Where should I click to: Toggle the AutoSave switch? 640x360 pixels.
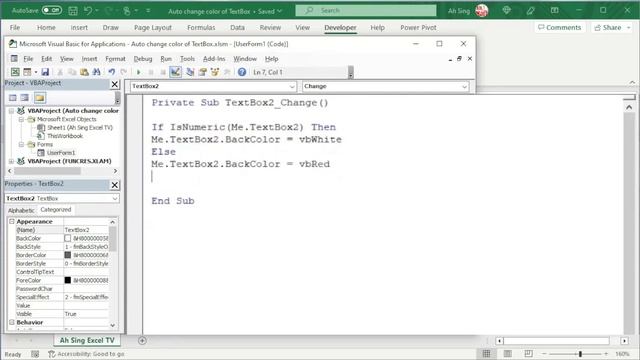tap(52, 10)
